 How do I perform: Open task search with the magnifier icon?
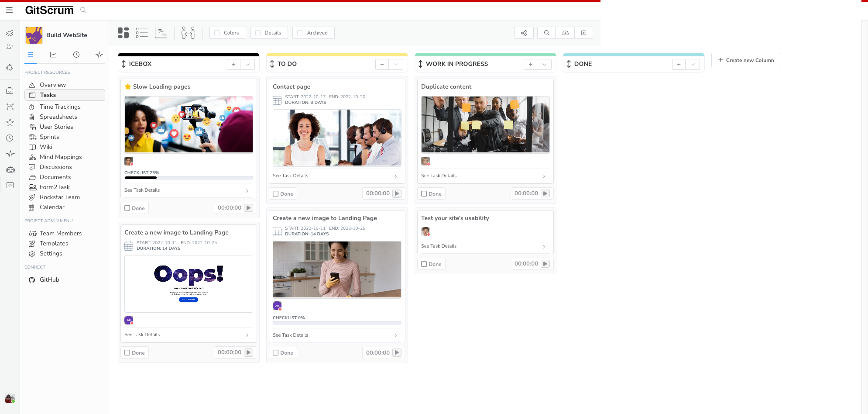point(546,32)
